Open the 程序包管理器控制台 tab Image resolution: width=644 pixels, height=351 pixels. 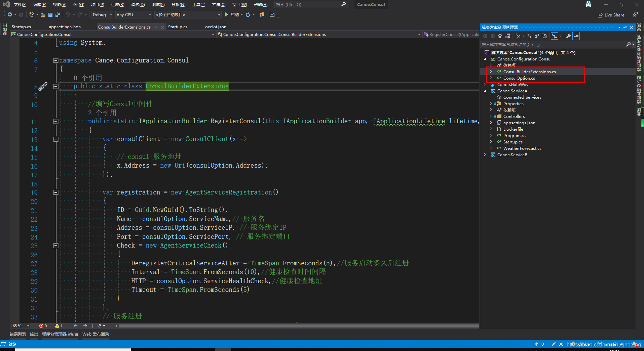point(60,334)
